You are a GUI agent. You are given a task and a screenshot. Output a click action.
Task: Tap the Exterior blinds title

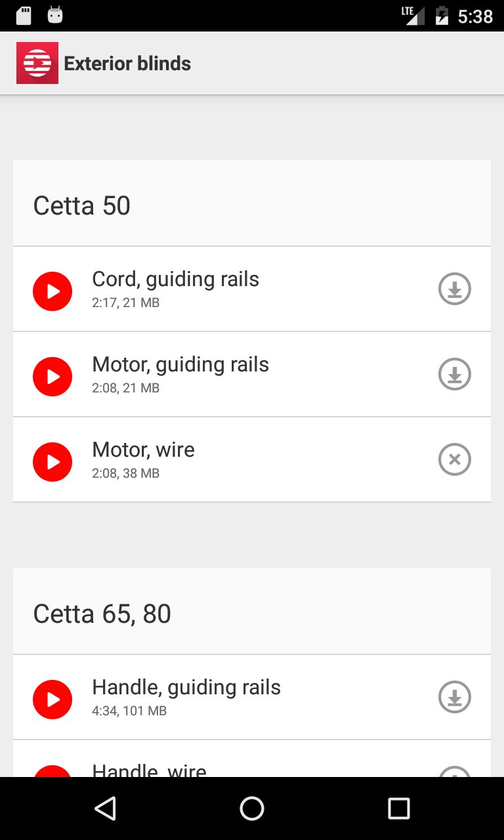coord(127,64)
